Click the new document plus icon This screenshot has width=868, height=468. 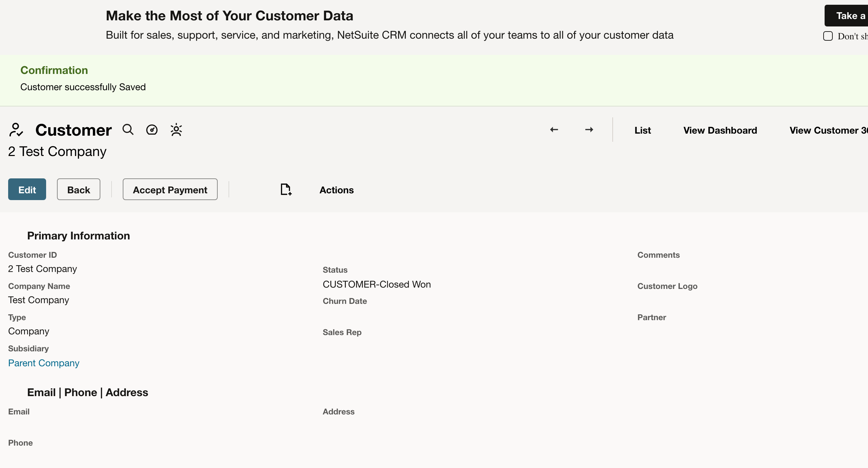286,190
